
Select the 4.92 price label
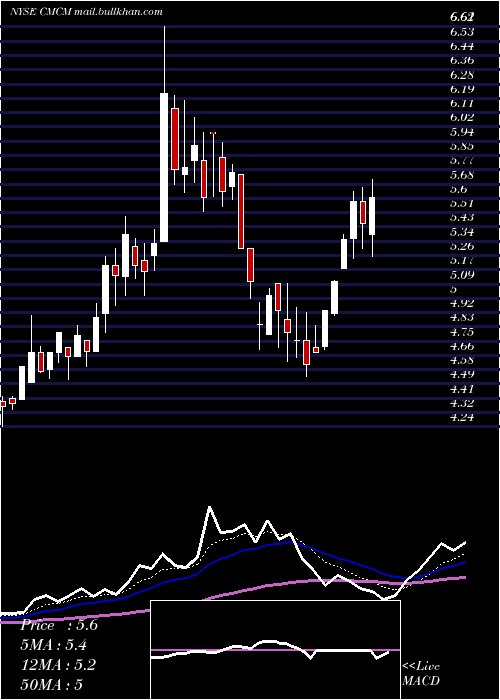462,303
